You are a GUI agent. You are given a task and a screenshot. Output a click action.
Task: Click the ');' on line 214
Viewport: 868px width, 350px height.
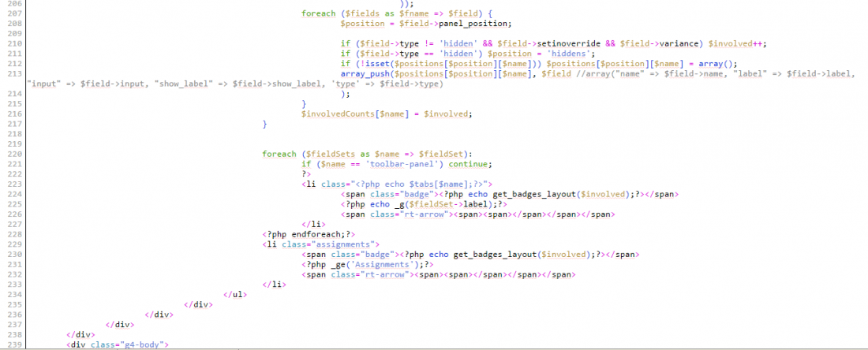pyautogui.click(x=345, y=94)
